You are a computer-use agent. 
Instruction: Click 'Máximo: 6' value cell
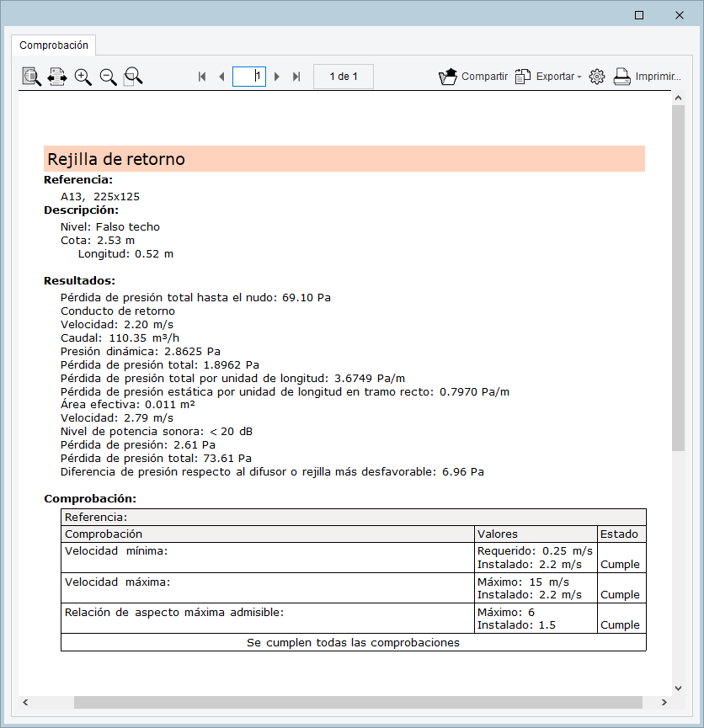pyautogui.click(x=506, y=612)
